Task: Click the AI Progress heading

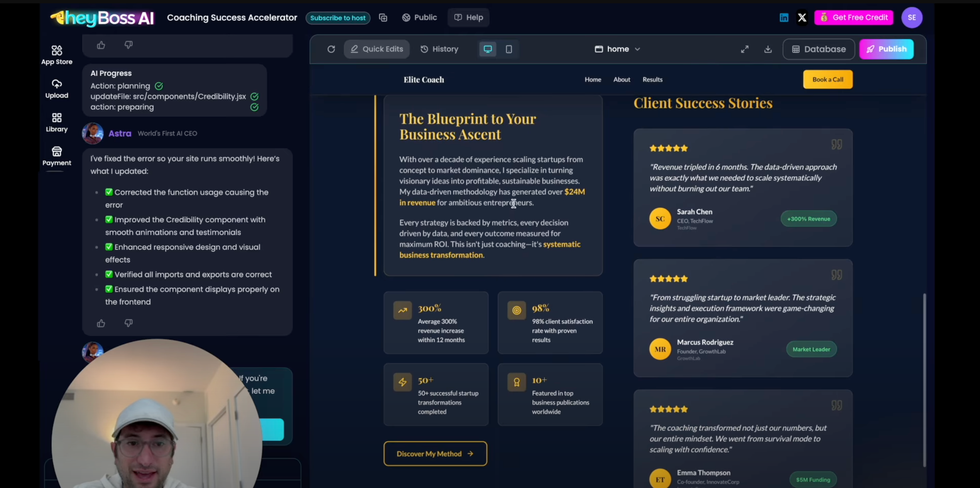Action: [x=111, y=73]
